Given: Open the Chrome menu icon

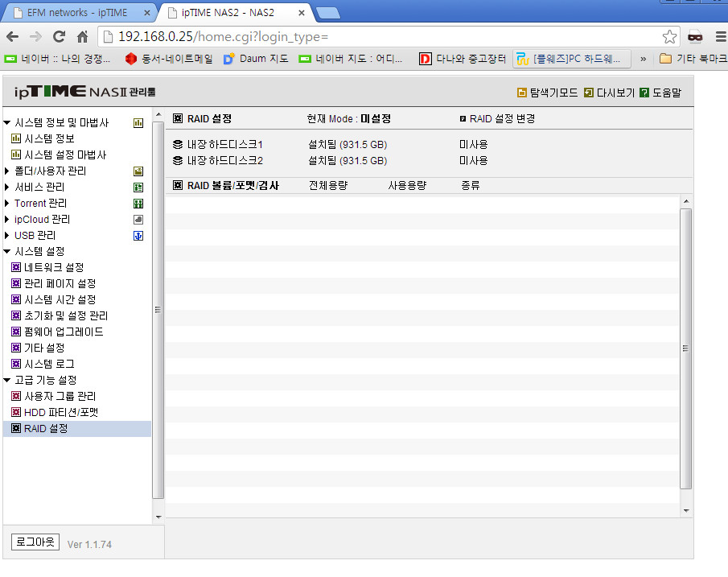Looking at the screenshot, I should [x=721, y=37].
